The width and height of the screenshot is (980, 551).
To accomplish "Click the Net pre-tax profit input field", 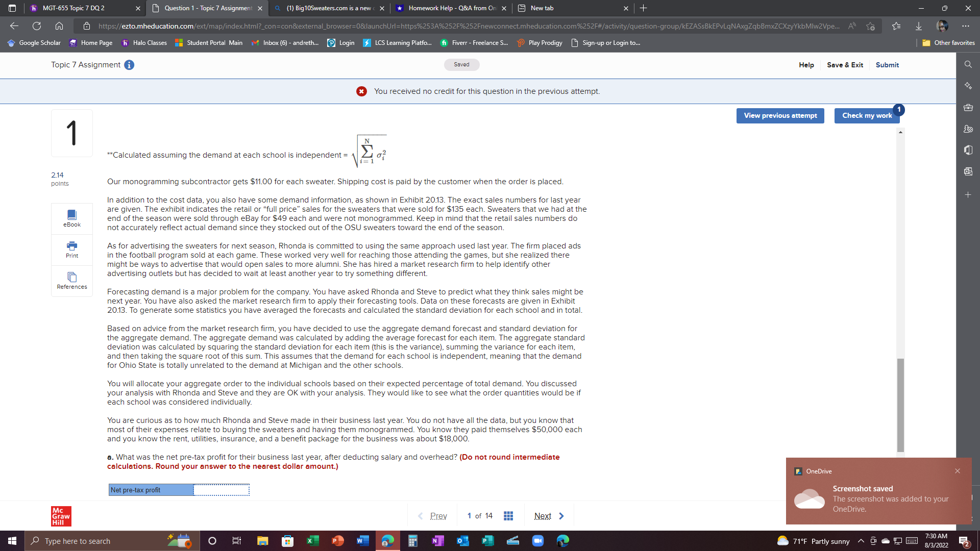I will click(x=221, y=490).
